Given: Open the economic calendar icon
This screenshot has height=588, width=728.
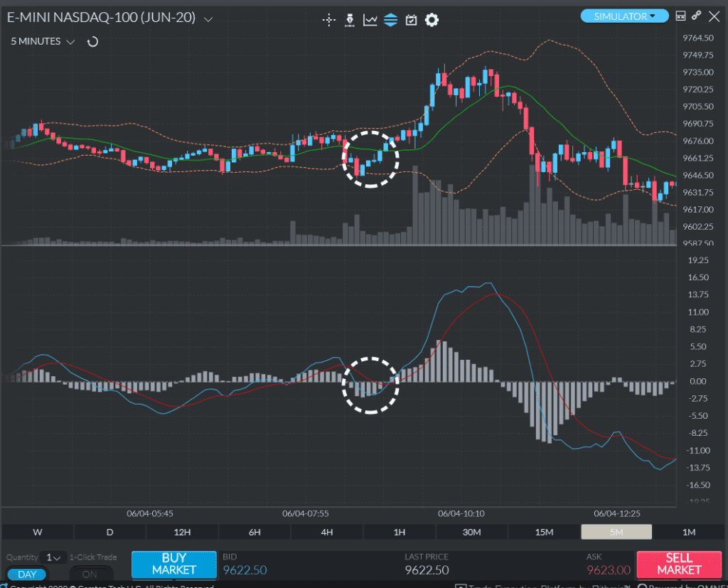Looking at the screenshot, I should tap(411, 19).
